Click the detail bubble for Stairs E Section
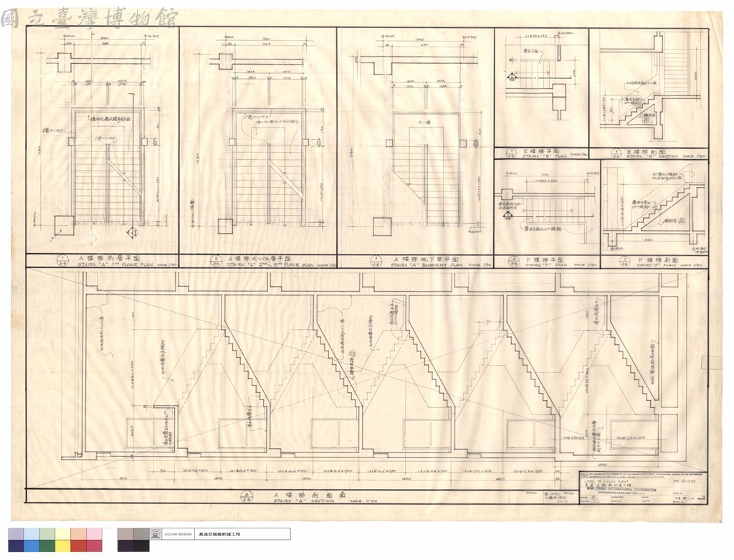The width and height of the screenshot is (734, 560). [617, 153]
